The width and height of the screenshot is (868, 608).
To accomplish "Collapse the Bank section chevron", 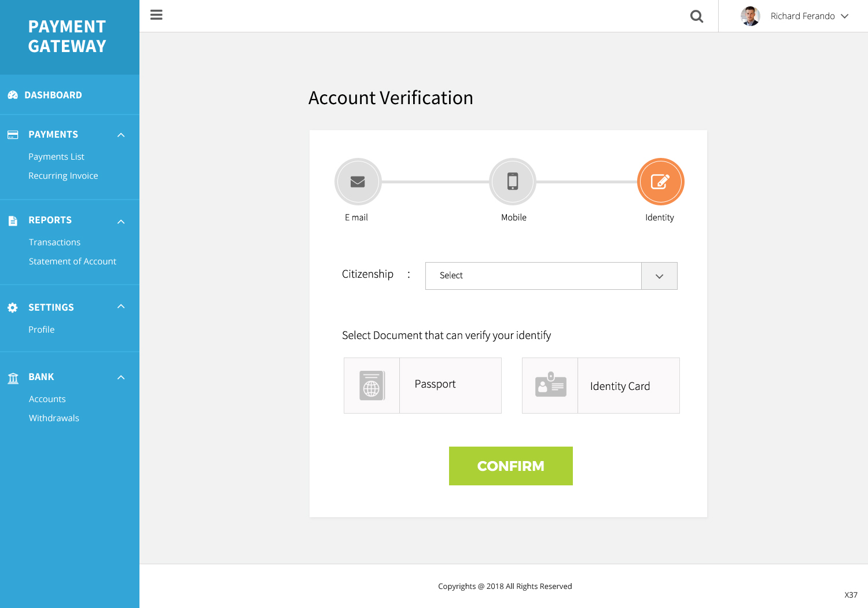I will [x=121, y=377].
